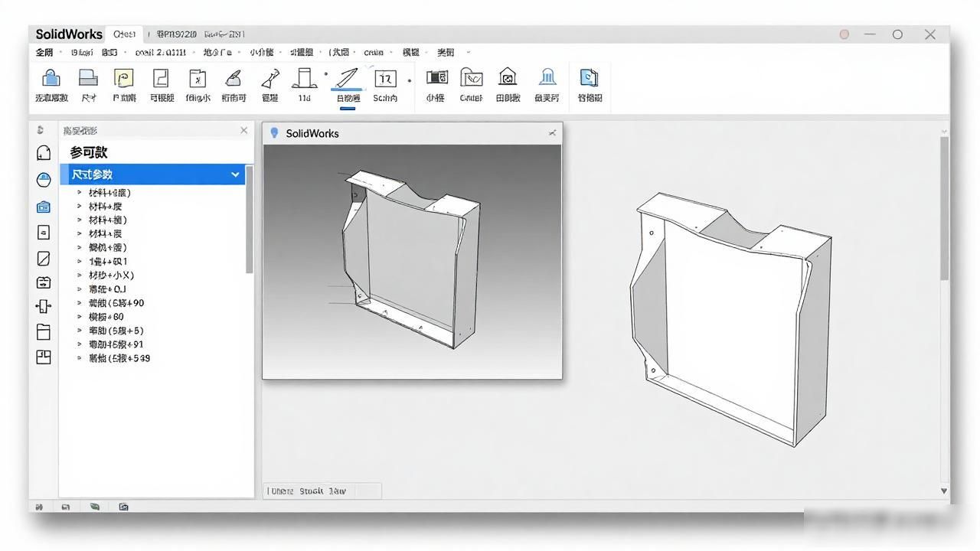Expand the tree row ending +539
Image resolution: width=980 pixels, height=551 pixels.
(80, 358)
